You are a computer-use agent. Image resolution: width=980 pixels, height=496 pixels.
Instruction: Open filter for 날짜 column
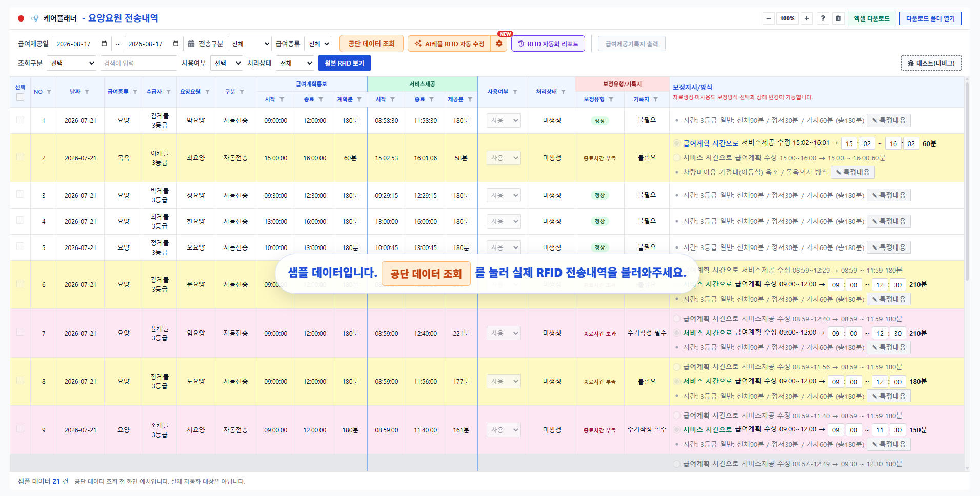(x=87, y=92)
